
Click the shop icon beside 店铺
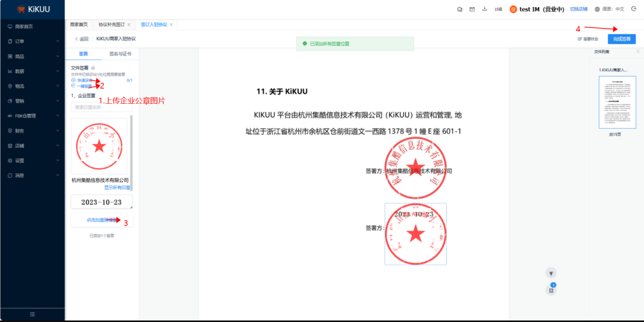10,145
